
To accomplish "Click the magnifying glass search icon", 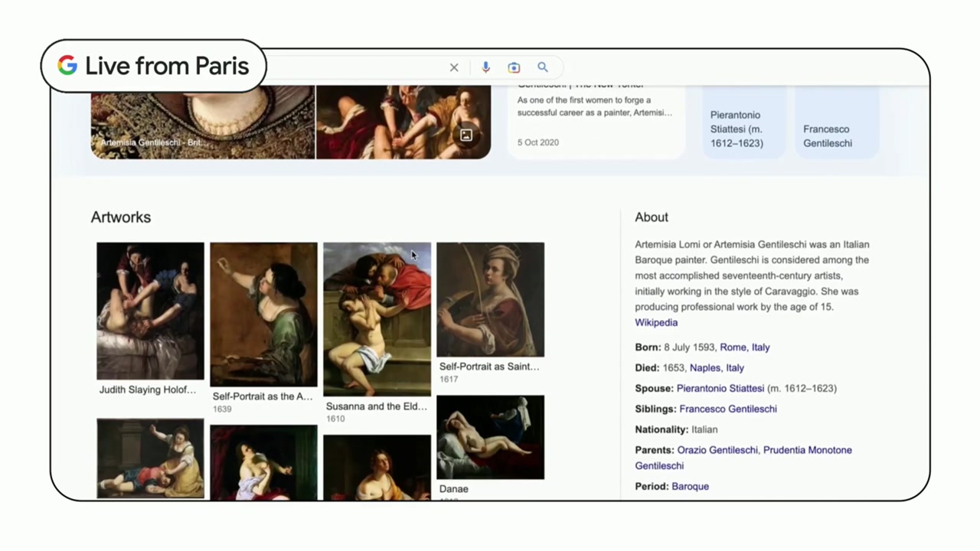I will pos(543,67).
